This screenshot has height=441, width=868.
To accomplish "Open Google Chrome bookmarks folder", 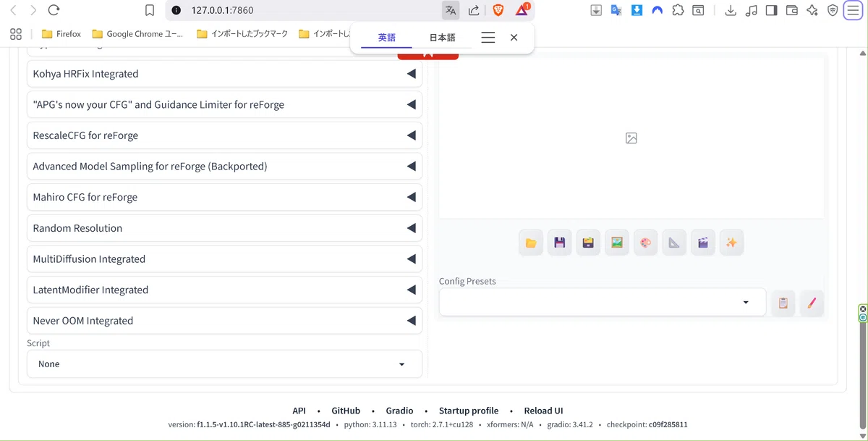I will click(138, 34).
